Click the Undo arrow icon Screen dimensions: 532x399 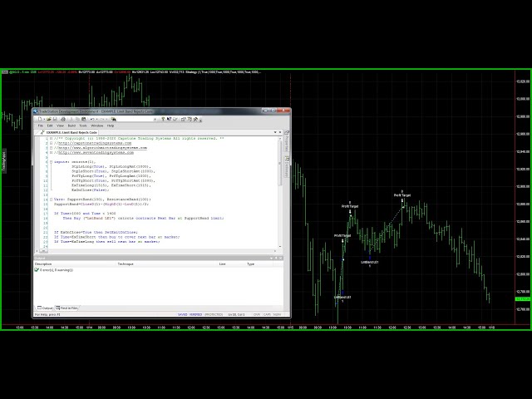(92, 119)
